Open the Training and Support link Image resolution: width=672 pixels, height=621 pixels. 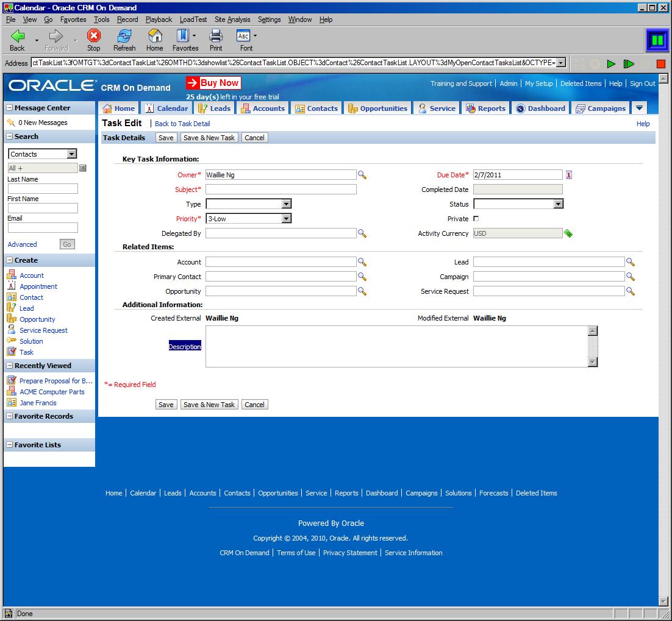click(461, 83)
